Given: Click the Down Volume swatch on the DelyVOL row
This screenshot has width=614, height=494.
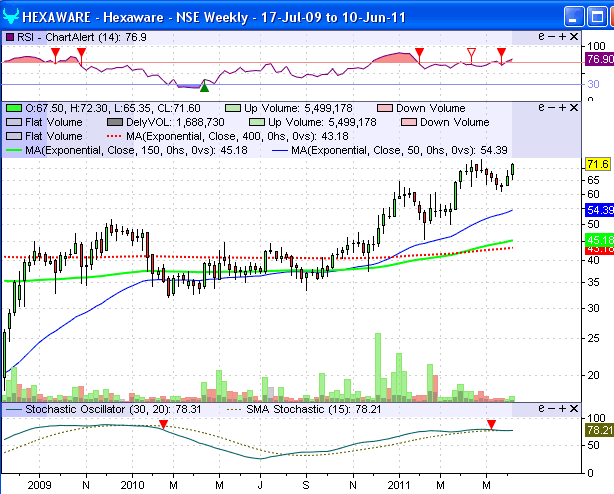Looking at the screenshot, I should 409,122.
